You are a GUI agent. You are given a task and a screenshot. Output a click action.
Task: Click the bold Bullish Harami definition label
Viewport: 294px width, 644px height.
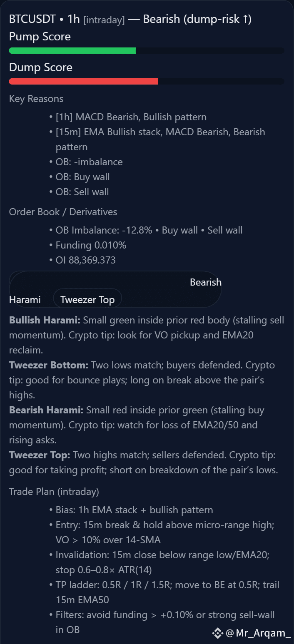pos(45,320)
